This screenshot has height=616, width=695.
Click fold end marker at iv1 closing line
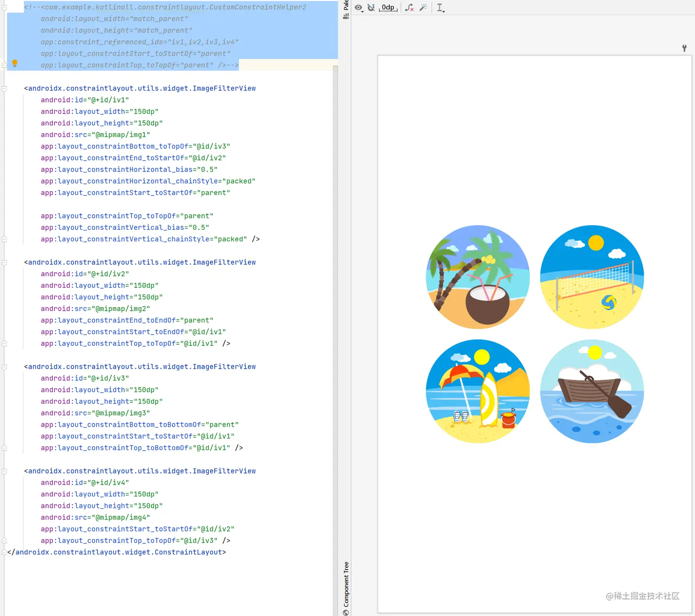4,239
